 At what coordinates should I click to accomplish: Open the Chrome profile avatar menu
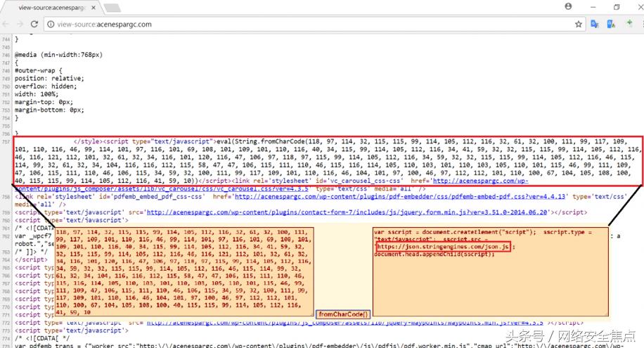pyautogui.click(x=568, y=6)
